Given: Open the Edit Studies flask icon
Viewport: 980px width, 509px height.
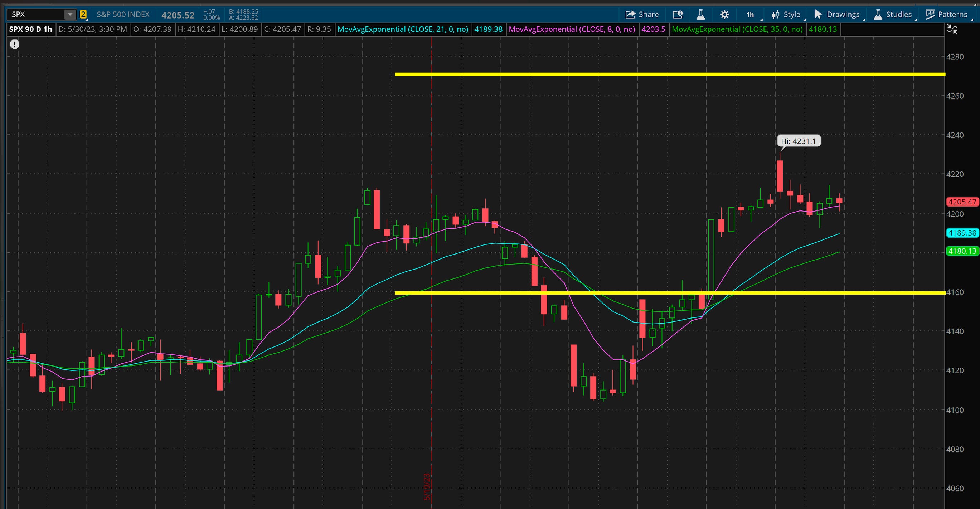Looking at the screenshot, I should tap(700, 14).
